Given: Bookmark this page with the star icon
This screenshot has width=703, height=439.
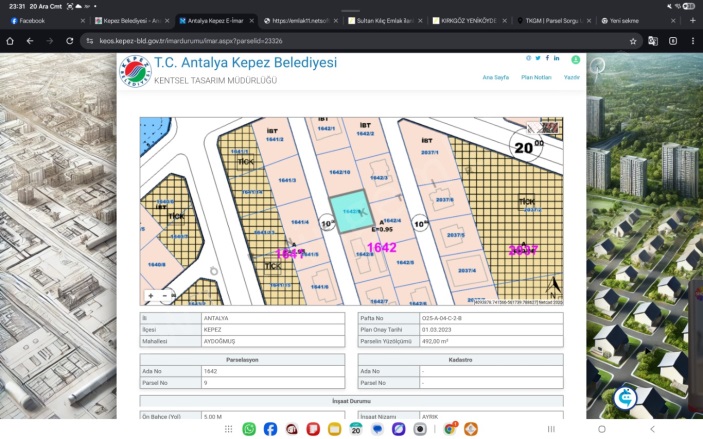Looking at the screenshot, I should (x=633, y=41).
